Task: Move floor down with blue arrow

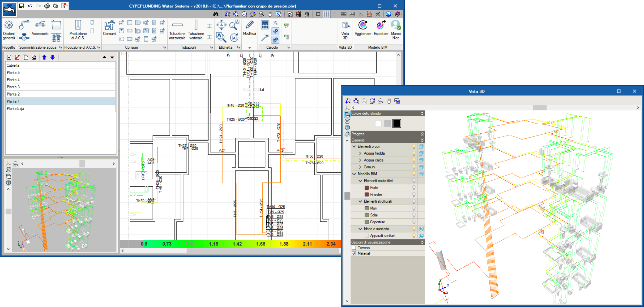Action: pyautogui.click(x=53, y=57)
